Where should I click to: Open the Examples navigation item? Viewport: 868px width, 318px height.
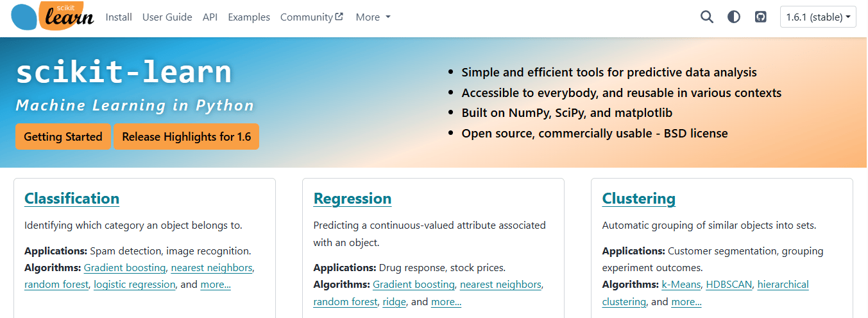(249, 17)
